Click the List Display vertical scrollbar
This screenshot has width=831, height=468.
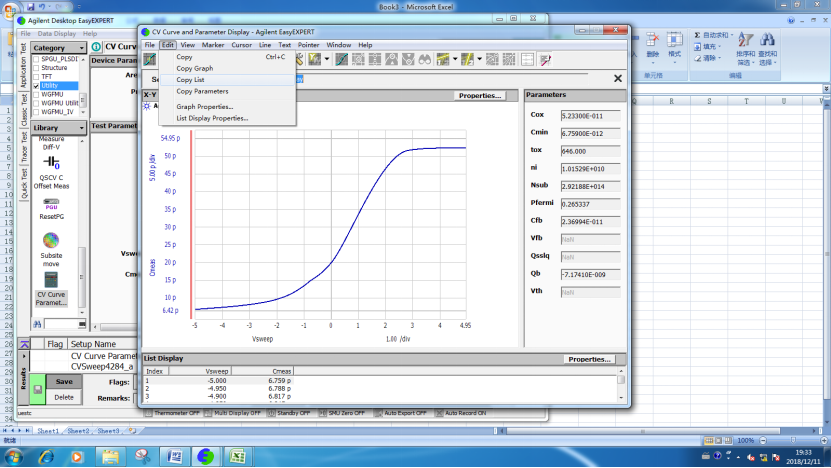click(621, 384)
